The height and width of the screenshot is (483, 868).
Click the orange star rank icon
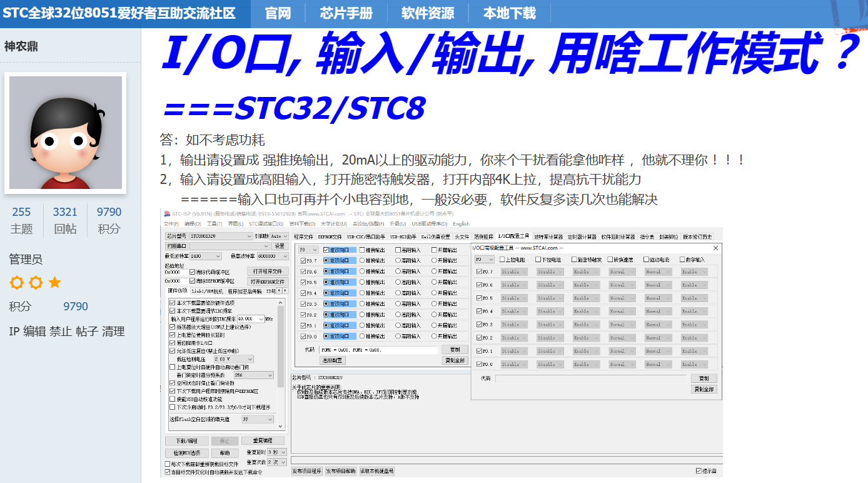click(55, 283)
